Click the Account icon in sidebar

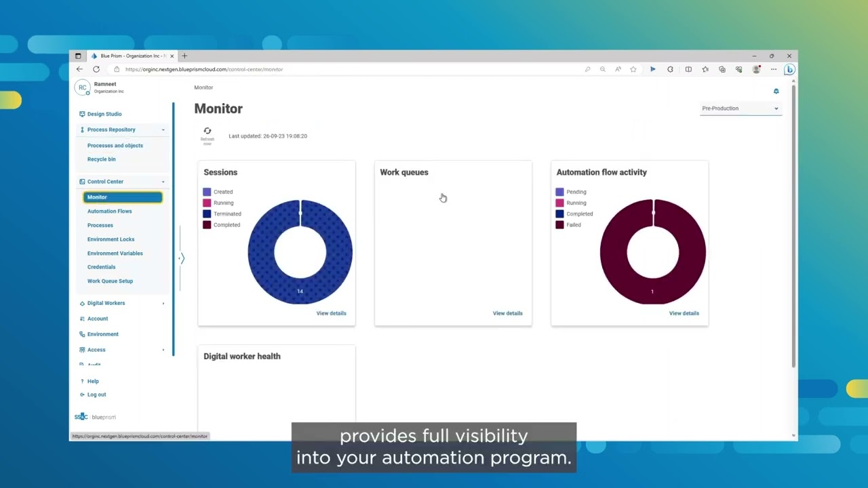coord(82,319)
